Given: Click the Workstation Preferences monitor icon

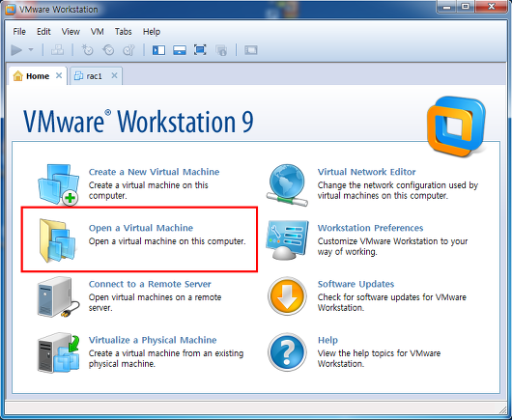Looking at the screenshot, I should [287, 240].
